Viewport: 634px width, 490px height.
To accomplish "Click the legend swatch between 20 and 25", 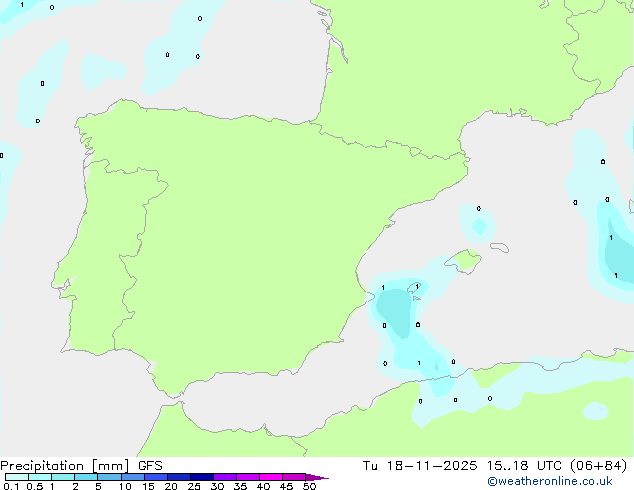I will coord(178,477).
